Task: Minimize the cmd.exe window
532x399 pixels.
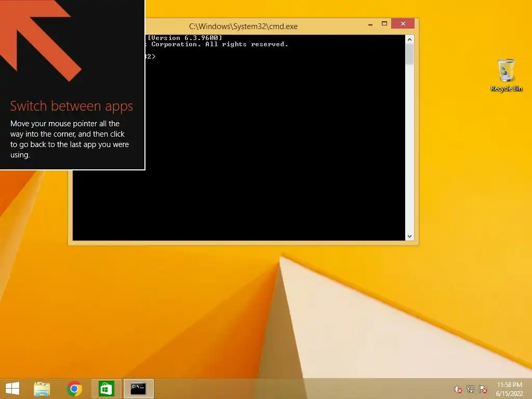Action: (370, 24)
